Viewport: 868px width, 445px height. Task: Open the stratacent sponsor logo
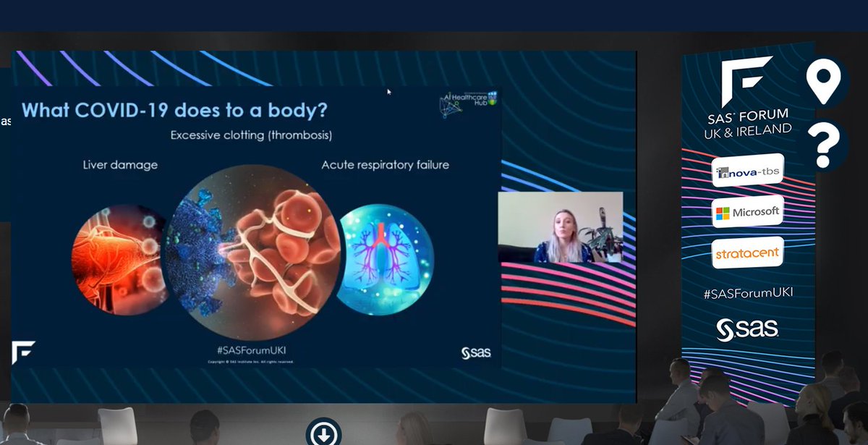coord(747,253)
